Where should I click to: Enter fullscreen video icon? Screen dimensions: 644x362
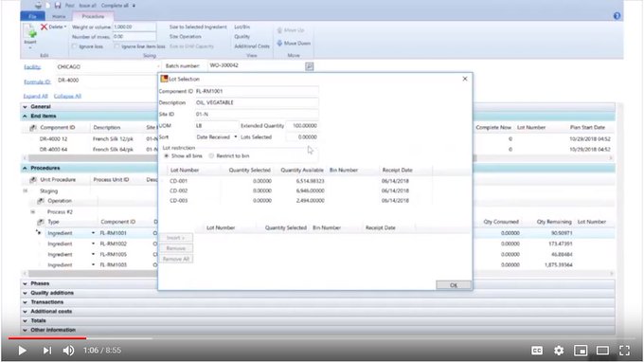(x=624, y=350)
